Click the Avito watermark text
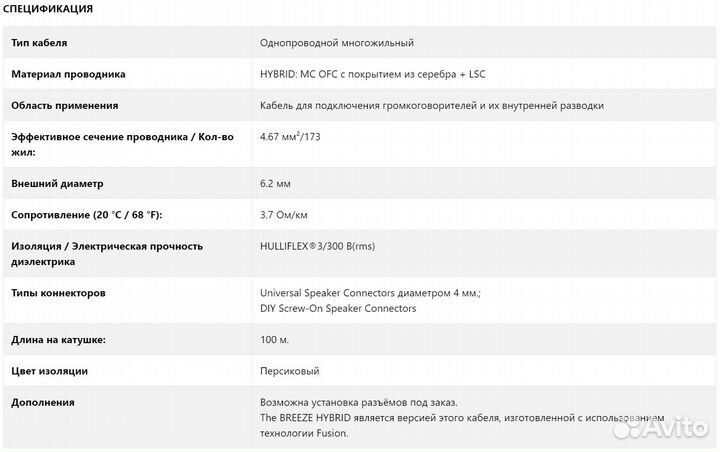 678,428
